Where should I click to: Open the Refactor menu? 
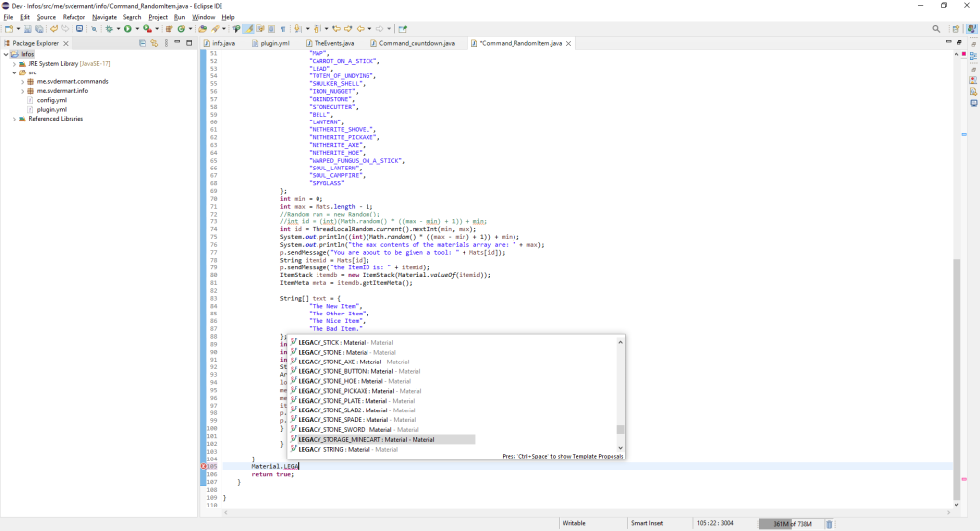73,17
